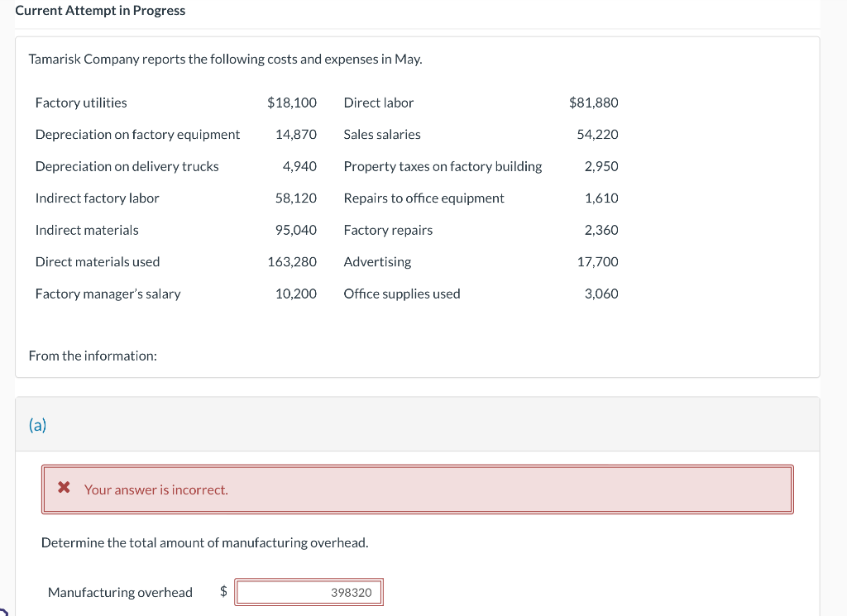This screenshot has height=616, width=847.
Task: Click the 'Indirect materials' label
Action: 87,230
